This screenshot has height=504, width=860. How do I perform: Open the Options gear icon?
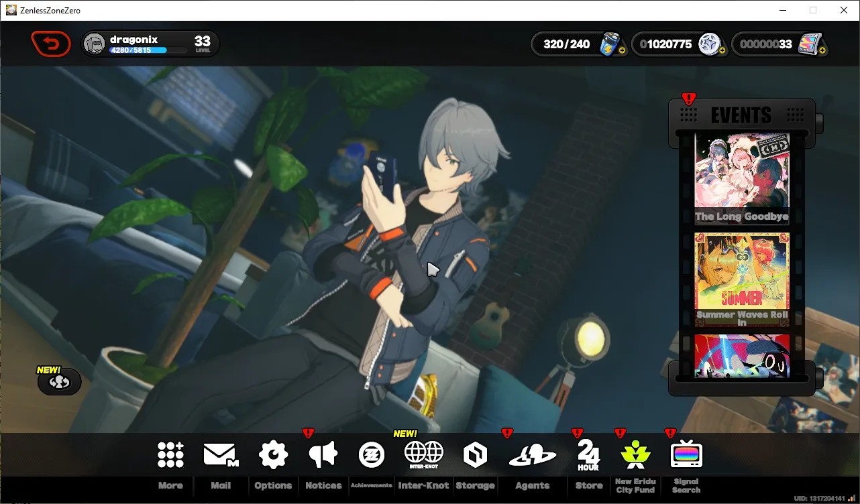tap(273, 454)
